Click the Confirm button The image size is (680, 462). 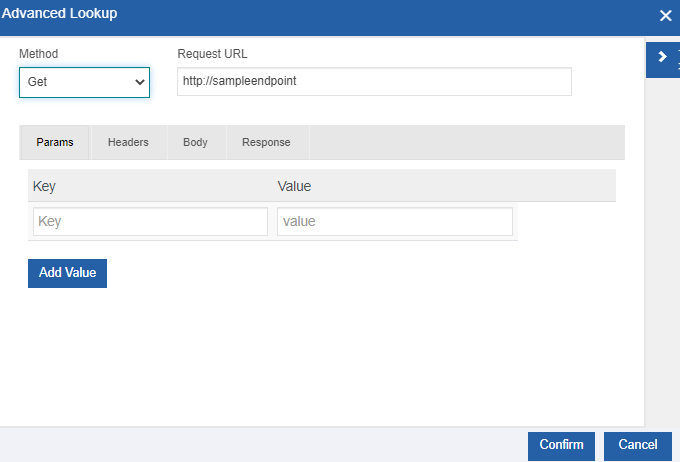(561, 446)
